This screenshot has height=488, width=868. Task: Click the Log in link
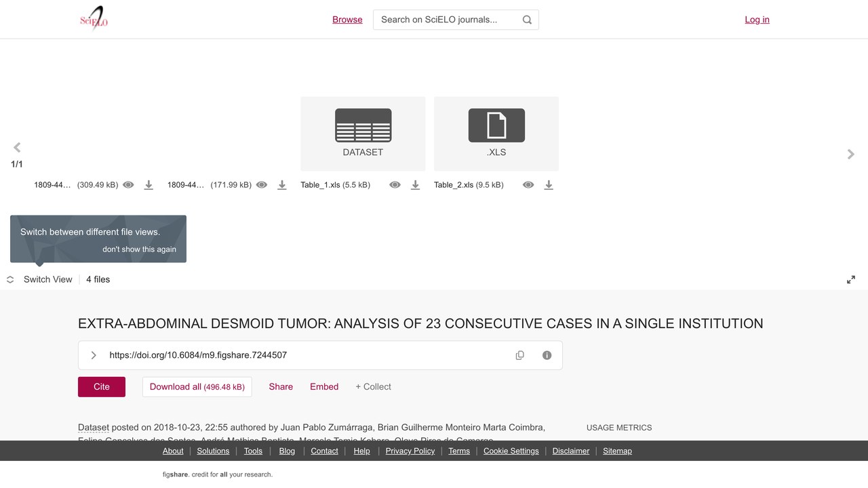(x=757, y=20)
